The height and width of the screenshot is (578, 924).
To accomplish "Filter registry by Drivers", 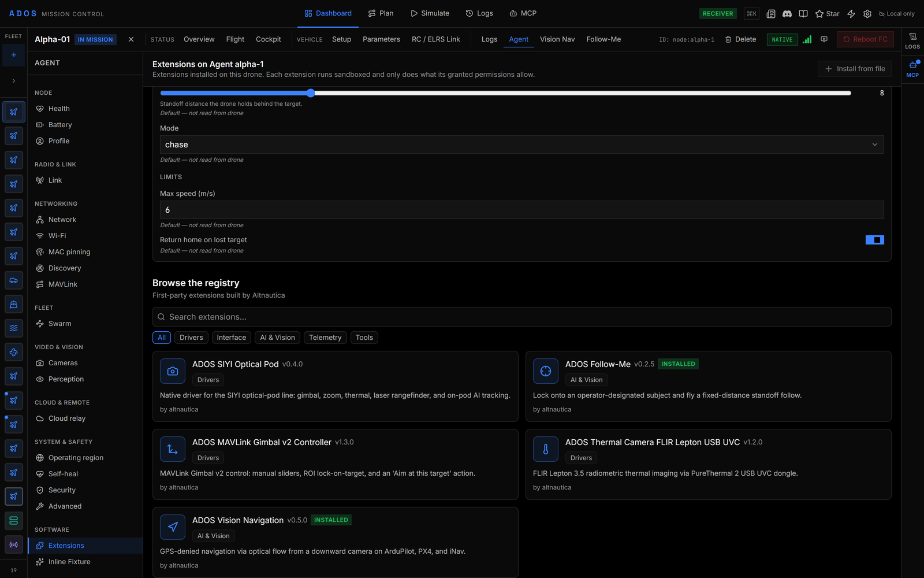I will 191,338.
